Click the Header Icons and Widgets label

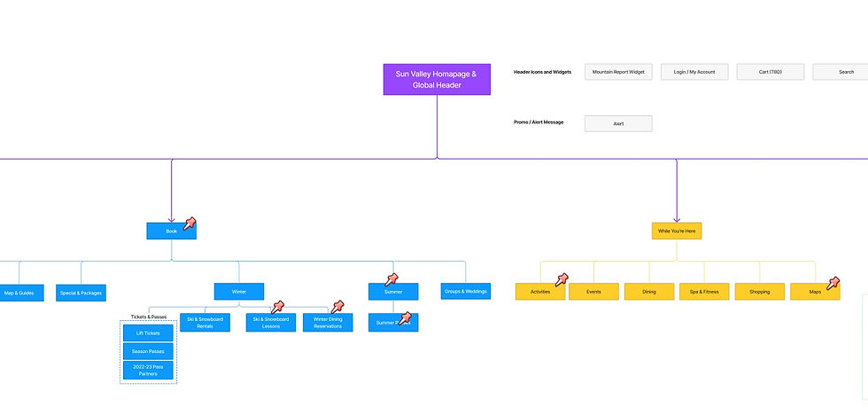point(542,72)
